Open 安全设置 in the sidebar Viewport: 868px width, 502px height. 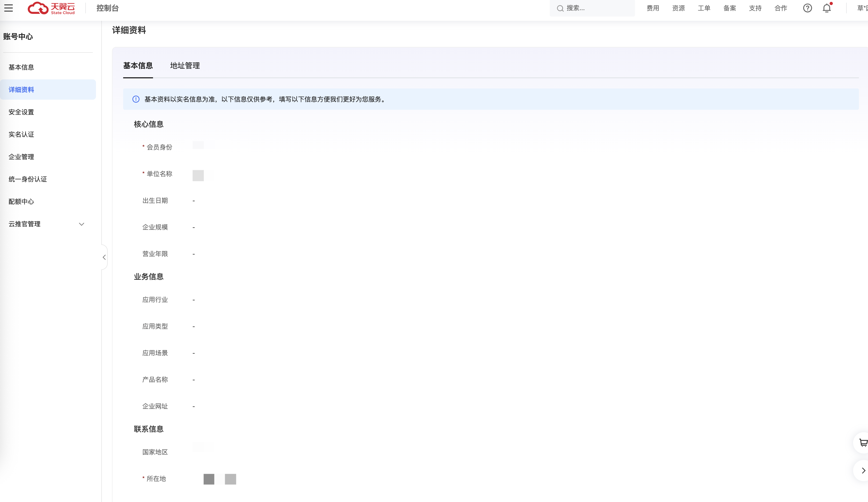21,112
